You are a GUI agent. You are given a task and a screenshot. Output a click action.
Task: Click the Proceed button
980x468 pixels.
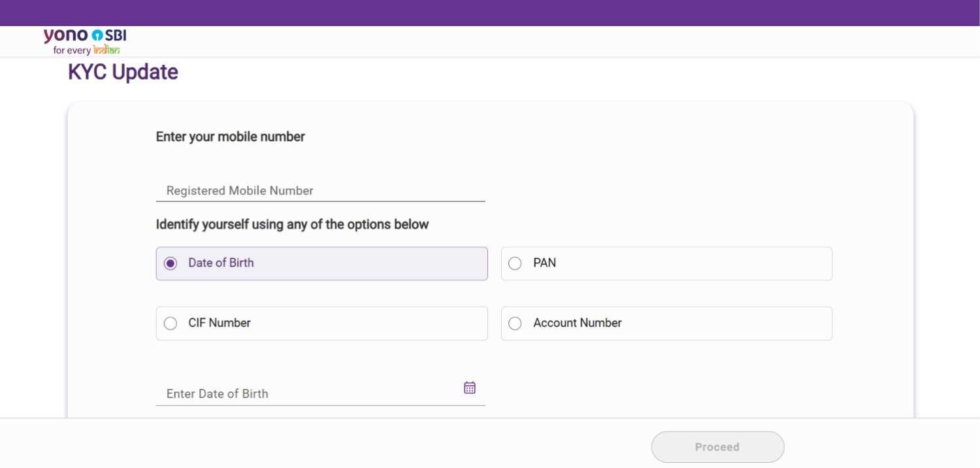coord(717,447)
